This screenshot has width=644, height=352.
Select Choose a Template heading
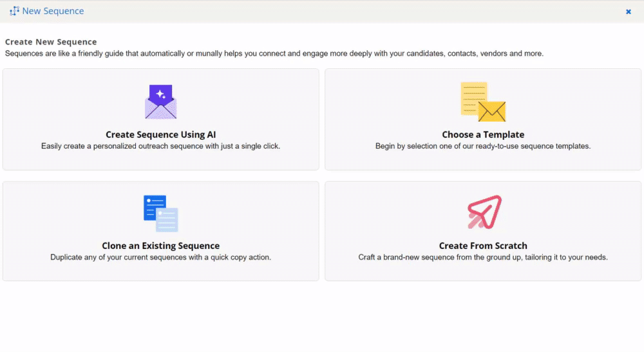(x=483, y=135)
